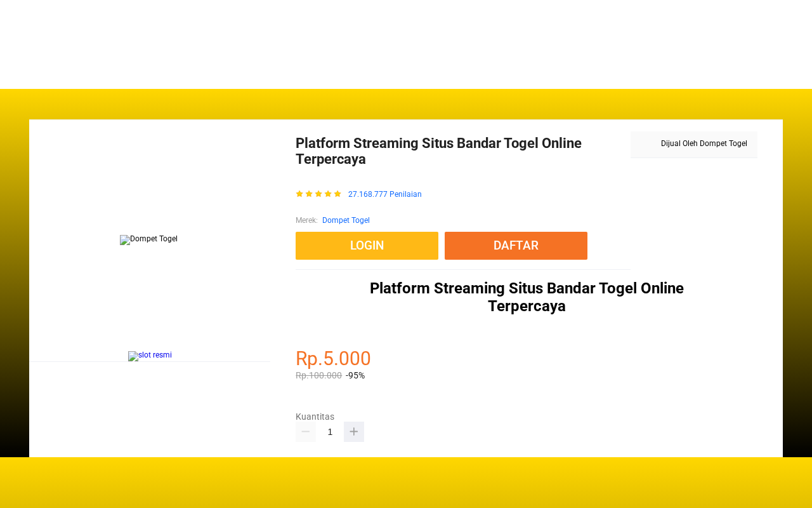Click the centered heading below the LOGIN button
Viewport: 812px width, 508px height.
pos(527,297)
